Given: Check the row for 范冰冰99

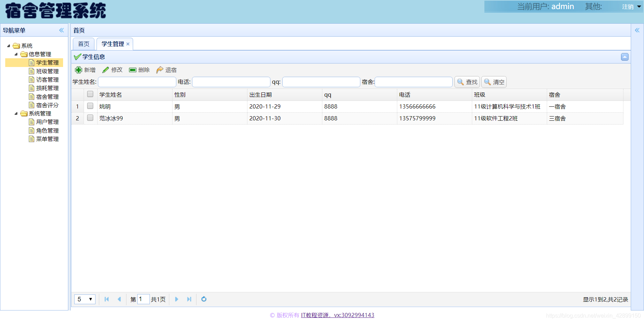Looking at the screenshot, I should point(90,118).
